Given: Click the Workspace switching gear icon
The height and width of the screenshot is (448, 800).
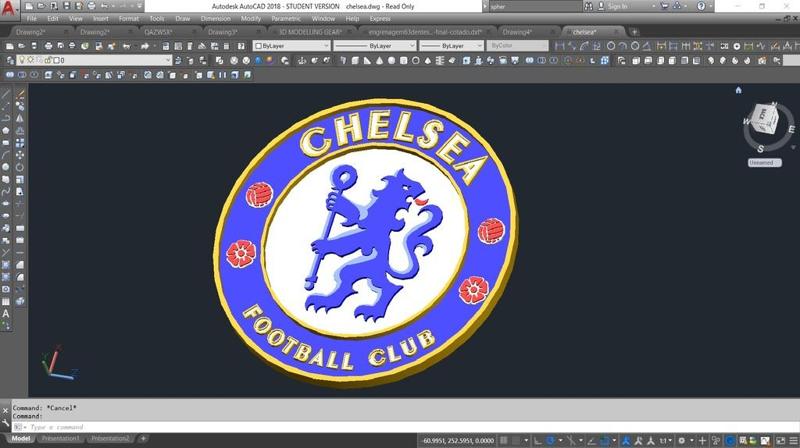Looking at the screenshot, I should (x=681, y=440).
